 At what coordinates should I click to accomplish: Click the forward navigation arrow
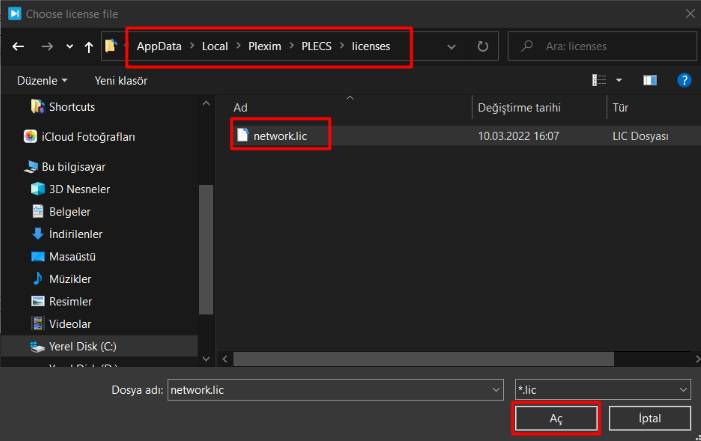pos(47,47)
